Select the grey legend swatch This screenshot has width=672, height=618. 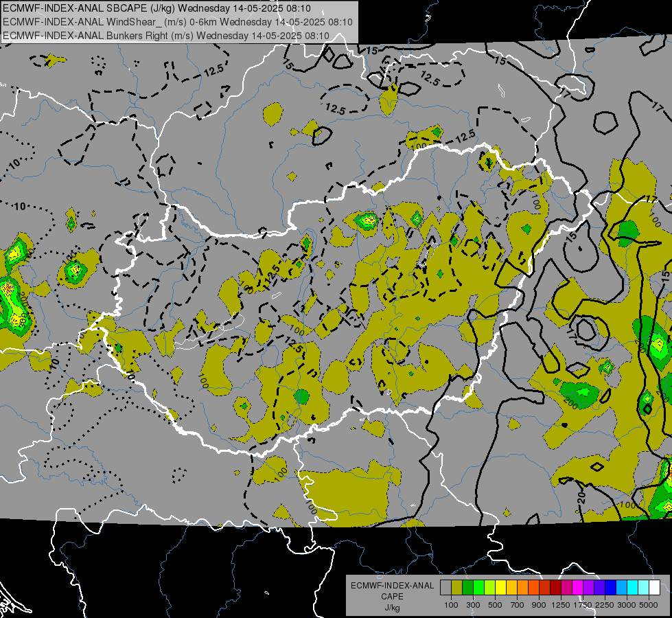click(x=445, y=587)
